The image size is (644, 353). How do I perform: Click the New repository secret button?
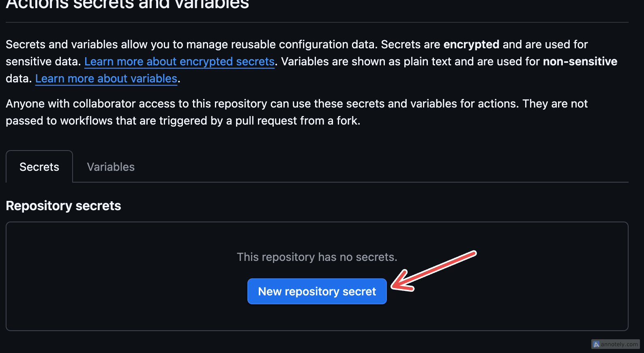click(x=317, y=291)
